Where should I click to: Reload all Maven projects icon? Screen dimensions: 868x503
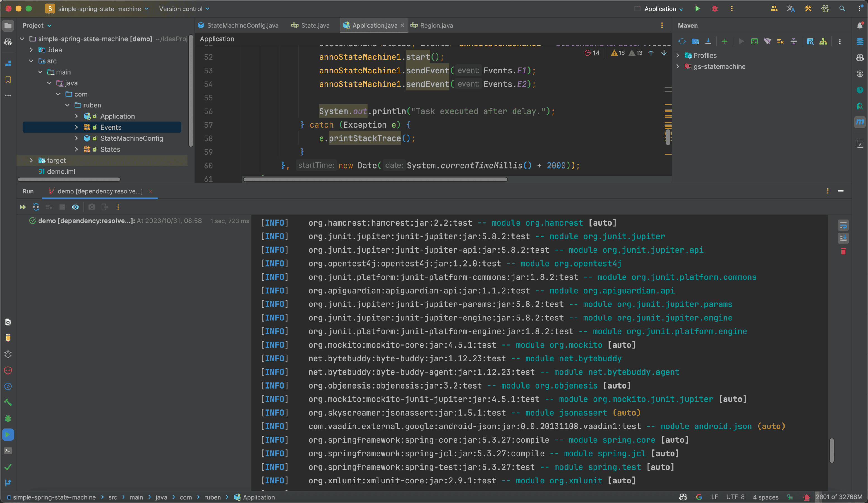682,42
